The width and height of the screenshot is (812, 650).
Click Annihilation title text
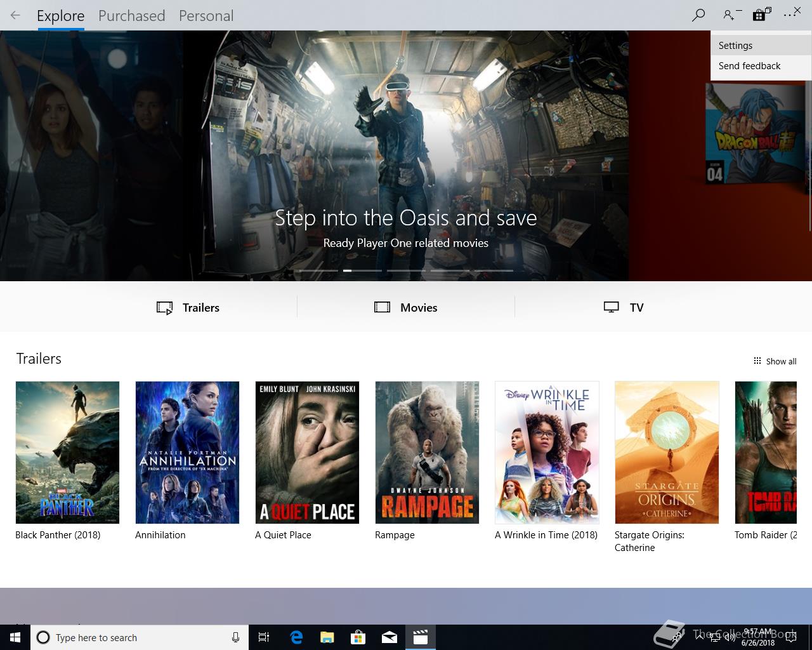pyautogui.click(x=160, y=535)
